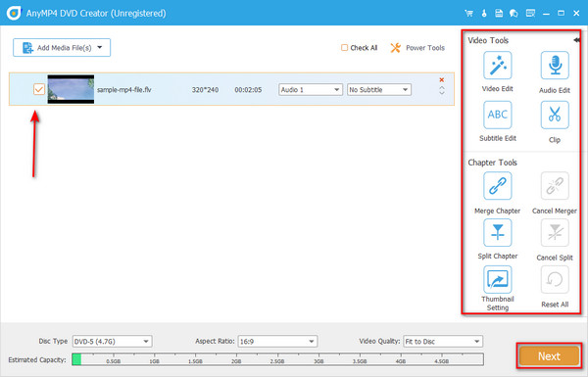Click the shopping cart purchase icon
Image resolution: width=588 pixels, height=377 pixels.
click(x=468, y=14)
